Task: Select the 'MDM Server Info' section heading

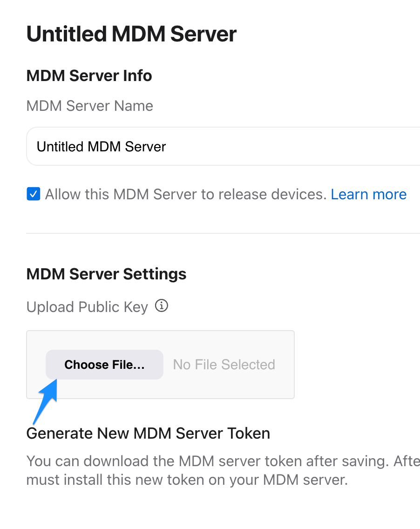Action: (x=89, y=75)
